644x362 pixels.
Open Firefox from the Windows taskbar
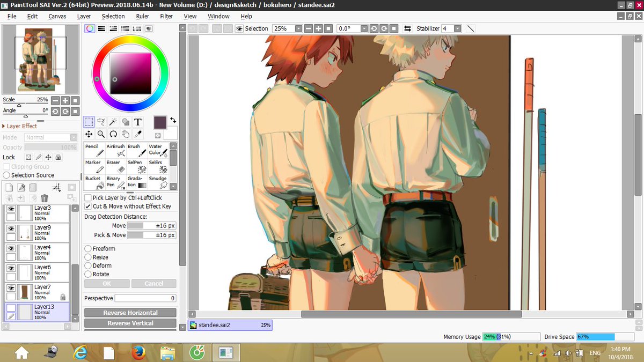click(138, 352)
